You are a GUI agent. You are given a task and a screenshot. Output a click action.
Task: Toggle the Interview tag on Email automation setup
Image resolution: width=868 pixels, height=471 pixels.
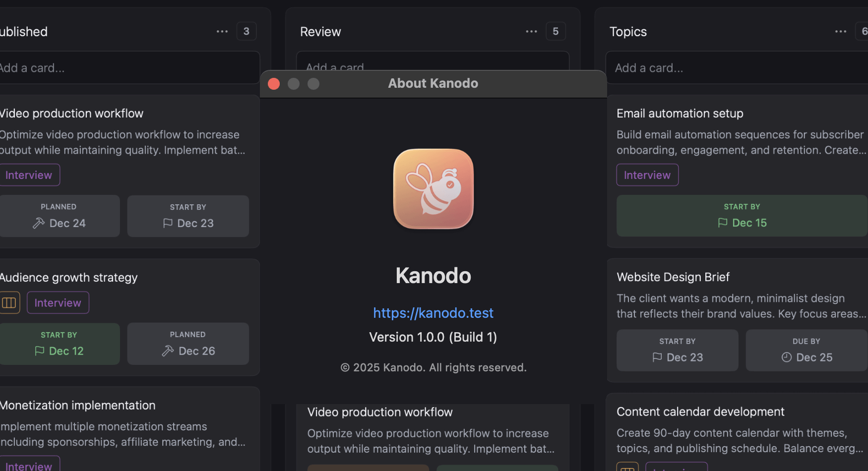pyautogui.click(x=647, y=175)
